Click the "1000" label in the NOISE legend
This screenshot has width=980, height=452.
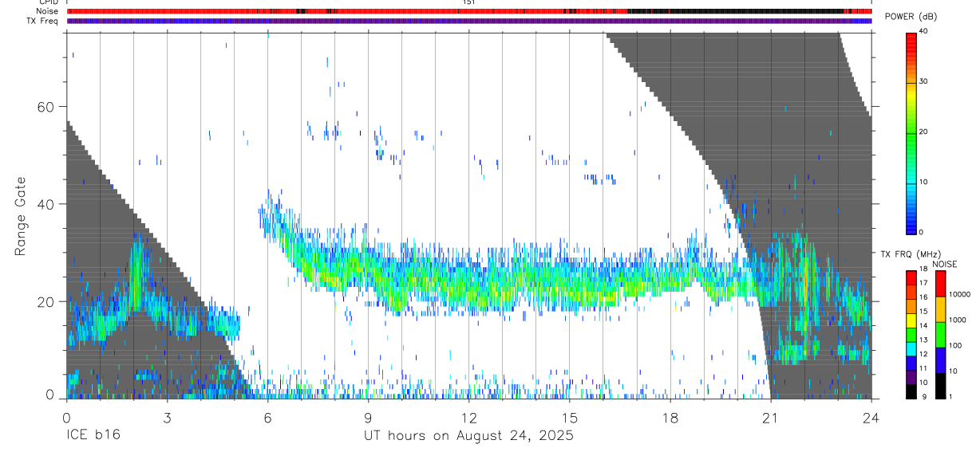tap(958, 320)
